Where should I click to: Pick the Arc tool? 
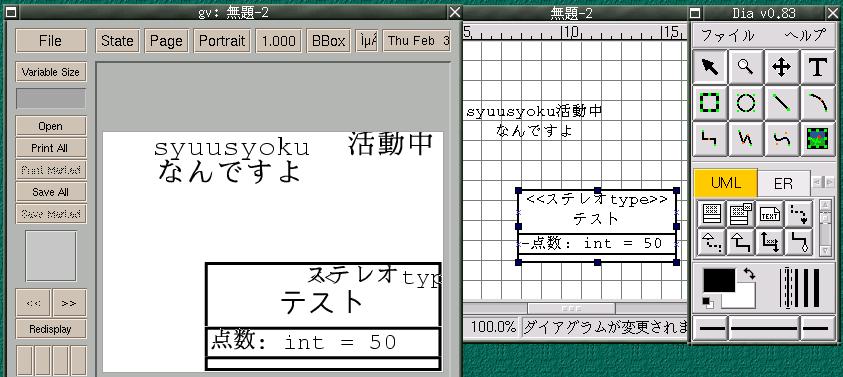pos(818,103)
